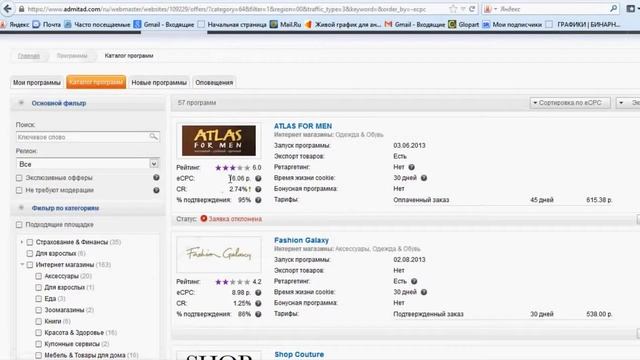Click the red Заявка отклонена status icon
640x360 pixels.
203,218
